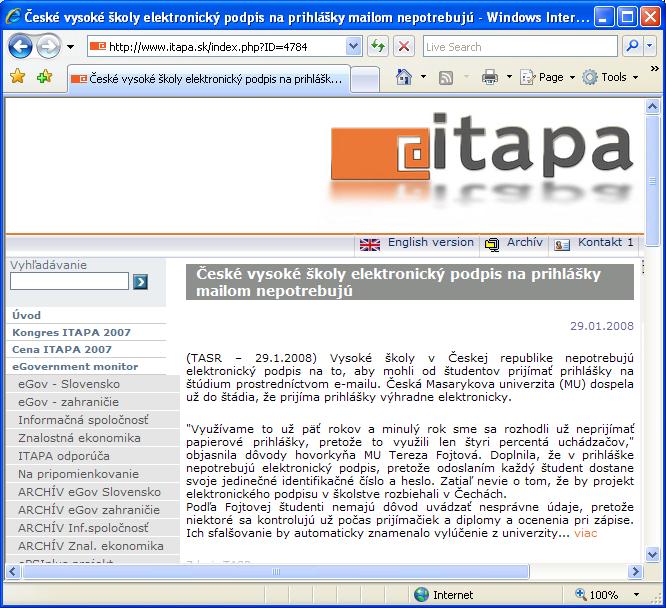Click the Refresh page icon
Image resolution: width=666 pixels, height=608 pixels.
coord(378,46)
